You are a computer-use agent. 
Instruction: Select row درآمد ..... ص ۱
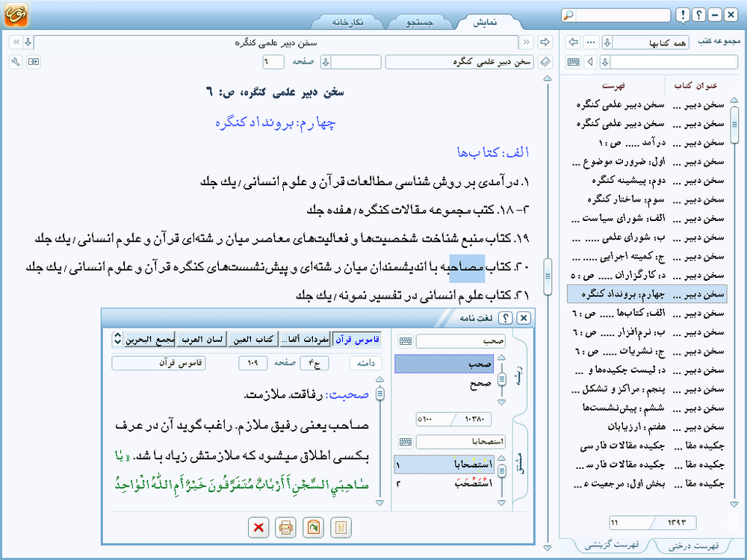(647, 143)
